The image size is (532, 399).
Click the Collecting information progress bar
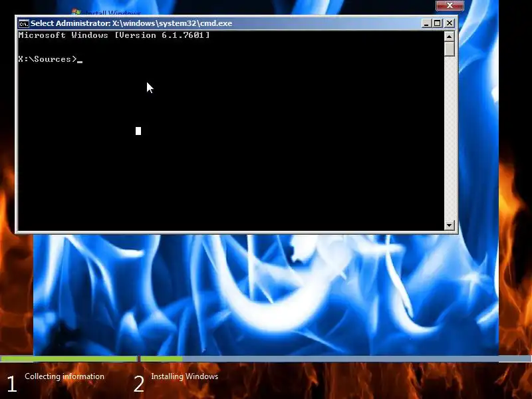click(69, 359)
